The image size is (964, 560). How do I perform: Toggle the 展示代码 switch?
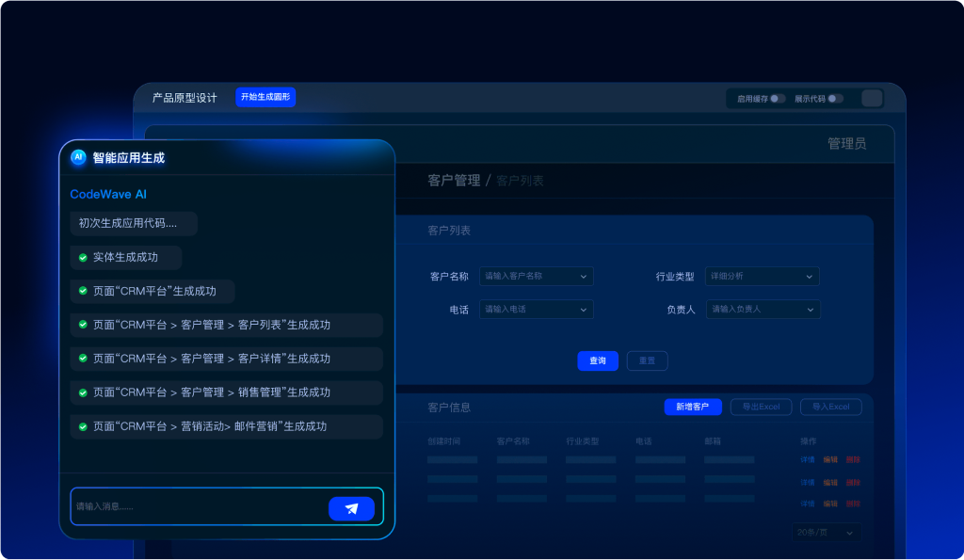(836, 99)
